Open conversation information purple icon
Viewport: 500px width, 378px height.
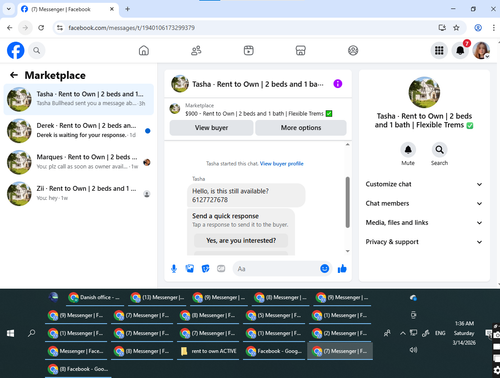[338, 84]
